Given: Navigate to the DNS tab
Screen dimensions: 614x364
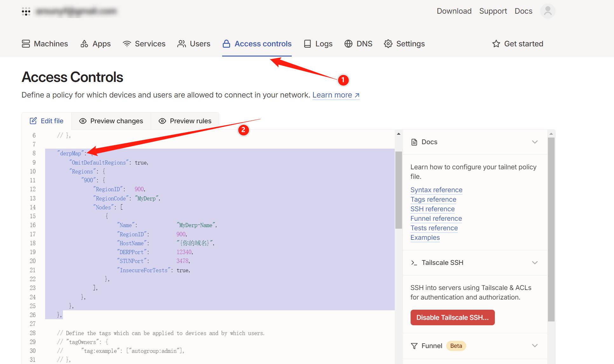Looking at the screenshot, I should click(x=358, y=44).
